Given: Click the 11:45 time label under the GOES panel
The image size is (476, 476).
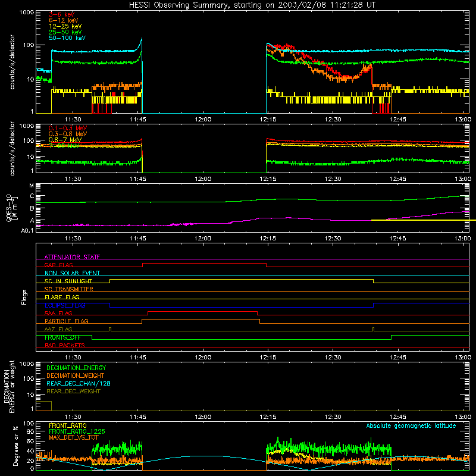Looking at the screenshot, I should [x=138, y=239].
